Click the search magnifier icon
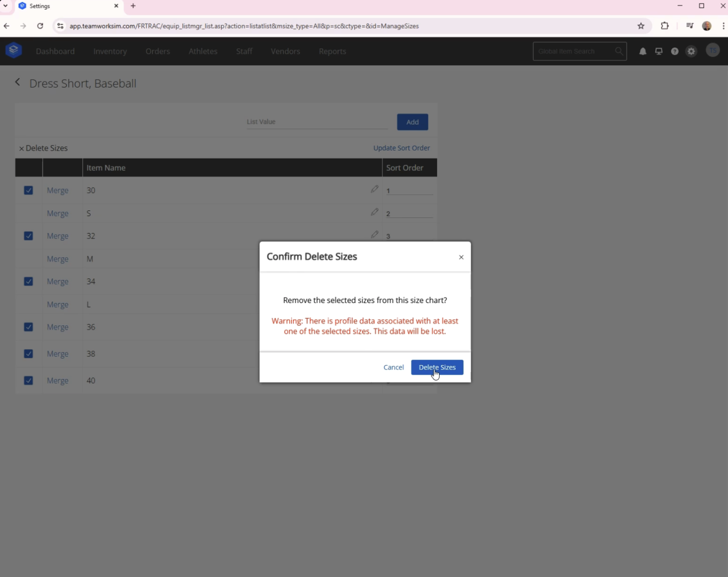Screen dimensions: 728x577 [x=619, y=51]
